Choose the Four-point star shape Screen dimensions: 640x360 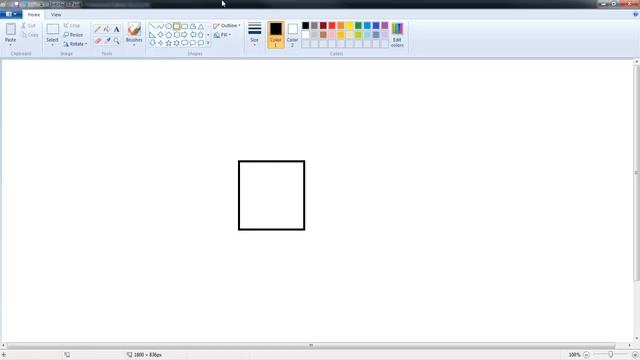point(160,43)
